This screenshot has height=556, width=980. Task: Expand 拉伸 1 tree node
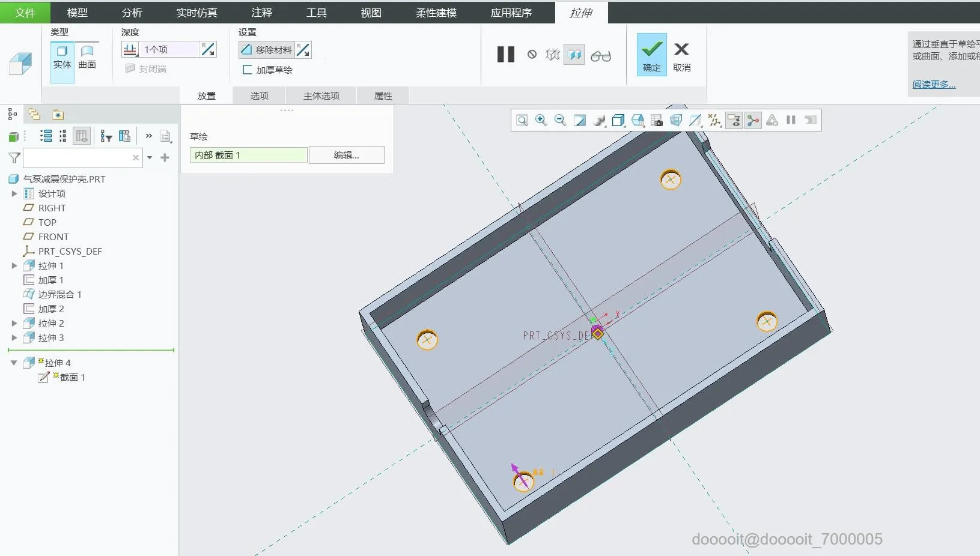[x=14, y=265]
